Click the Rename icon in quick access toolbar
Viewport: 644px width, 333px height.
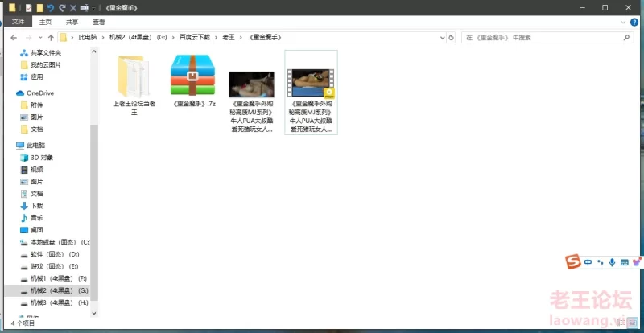click(85, 8)
